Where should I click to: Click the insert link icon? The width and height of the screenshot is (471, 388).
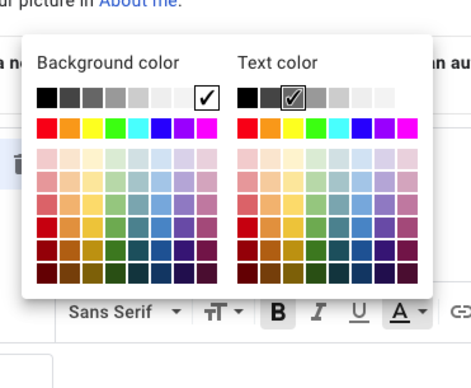pos(461,312)
